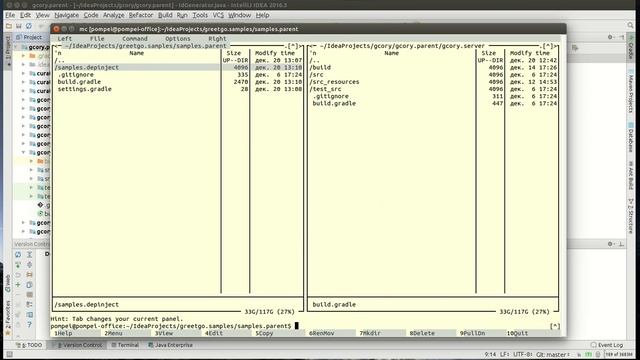Open IntelliJ Navigate menu

67,15
